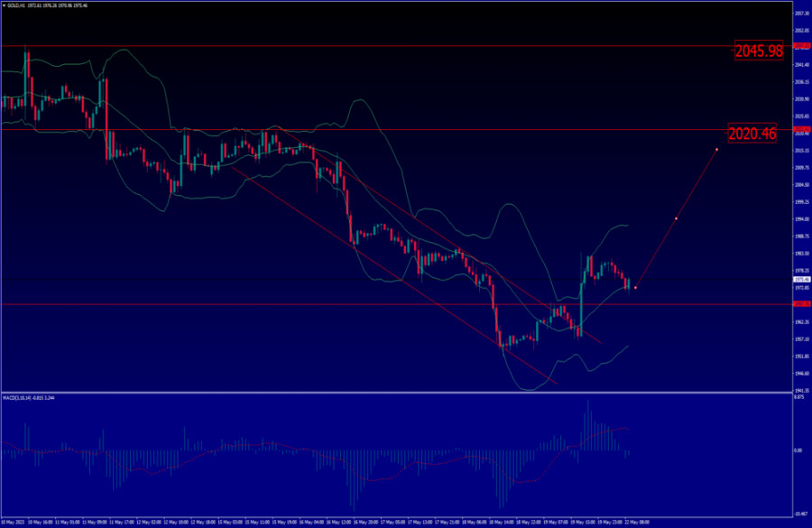This screenshot has width=812, height=528.
Task: Click 2009.75 on the price axis
Action: [x=802, y=167]
